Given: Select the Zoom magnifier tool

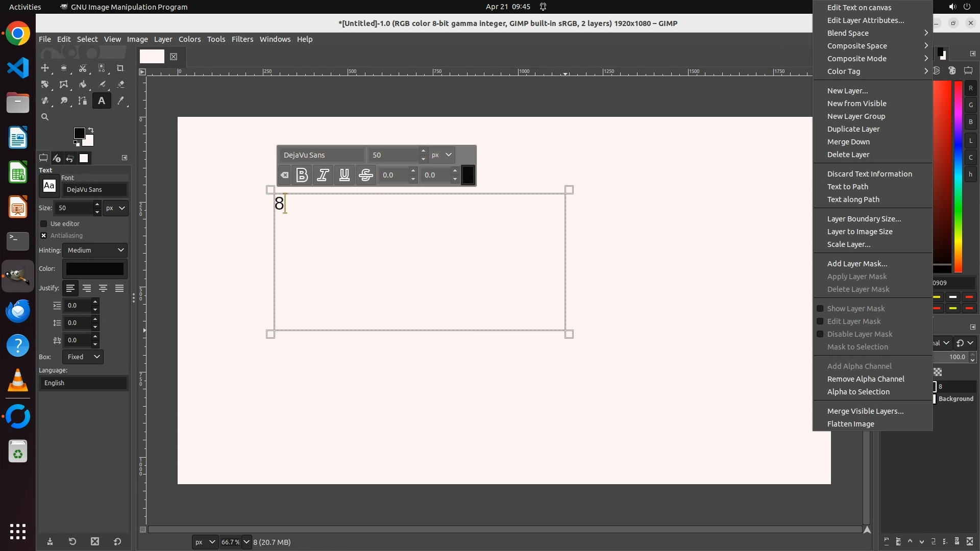Looking at the screenshot, I should (45, 117).
